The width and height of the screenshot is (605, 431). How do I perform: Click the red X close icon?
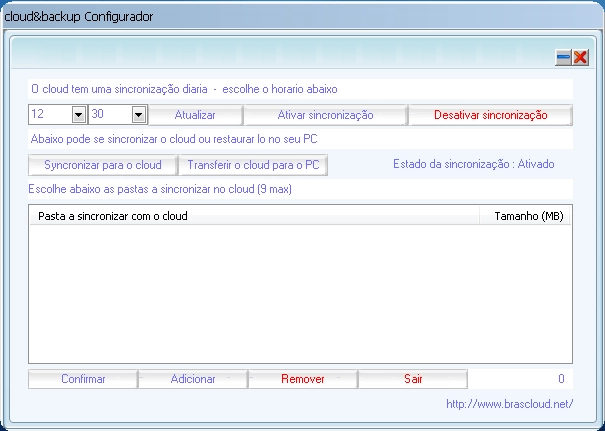tap(580, 57)
